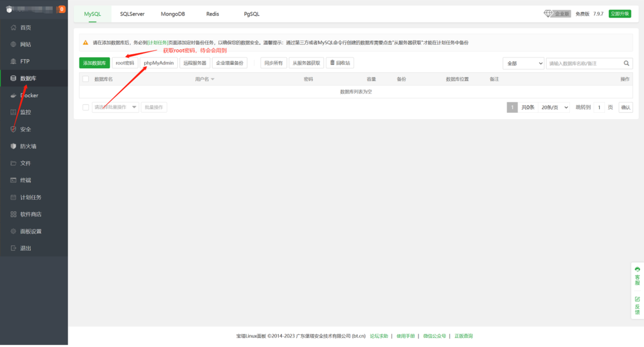644x347 pixels.
Task: Click the 批量操作 button
Action: click(x=154, y=107)
